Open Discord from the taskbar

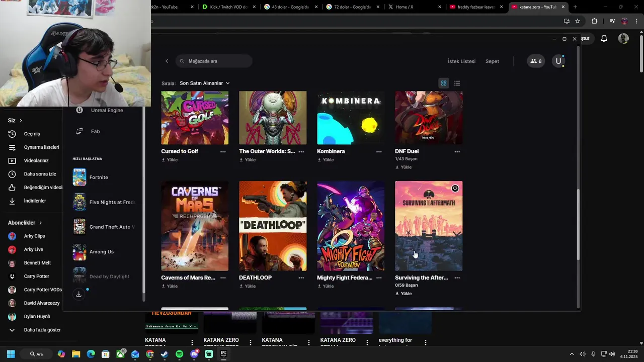click(194, 354)
